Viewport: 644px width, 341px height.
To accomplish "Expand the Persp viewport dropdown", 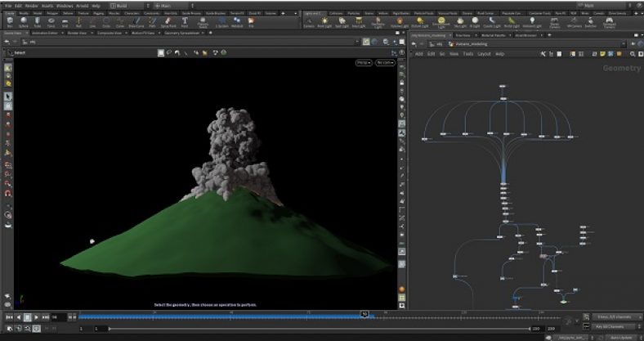I will pos(363,62).
